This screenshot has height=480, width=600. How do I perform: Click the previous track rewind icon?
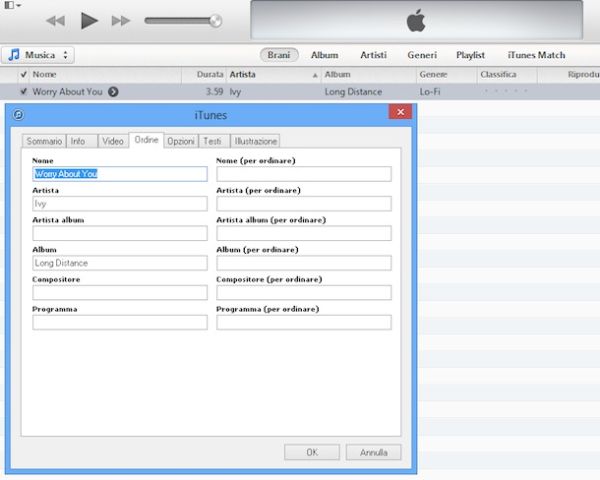click(x=56, y=20)
